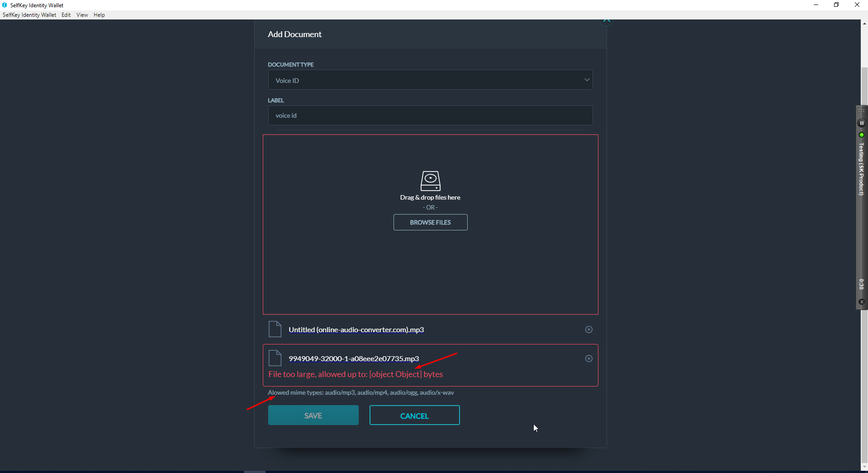Image resolution: width=868 pixels, height=473 pixels.
Task: Click the Browse Files button
Action: pyautogui.click(x=430, y=222)
